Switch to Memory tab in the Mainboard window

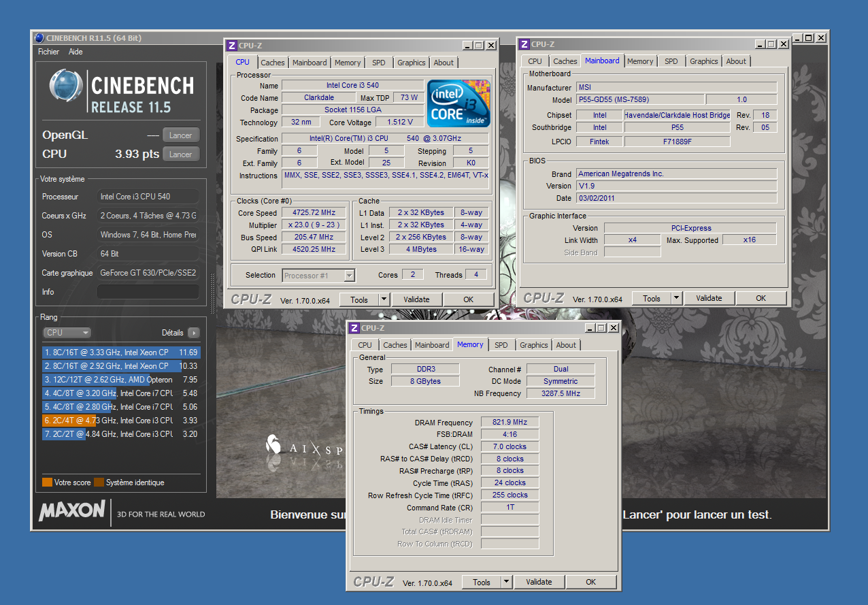[x=640, y=61]
